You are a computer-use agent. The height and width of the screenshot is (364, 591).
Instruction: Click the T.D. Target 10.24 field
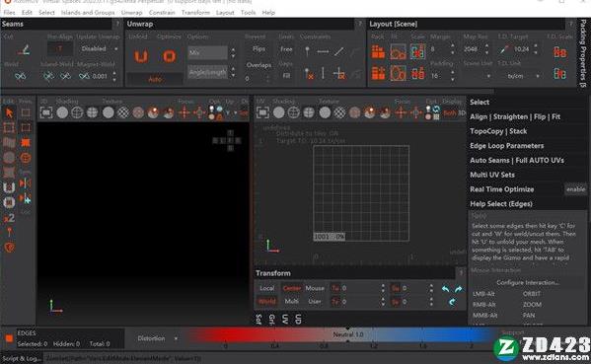(522, 49)
